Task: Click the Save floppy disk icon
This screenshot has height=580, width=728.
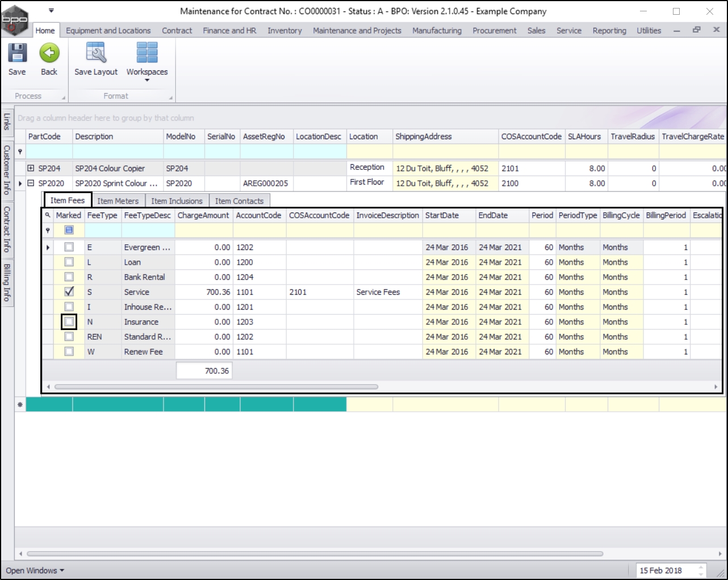Action: [17, 53]
